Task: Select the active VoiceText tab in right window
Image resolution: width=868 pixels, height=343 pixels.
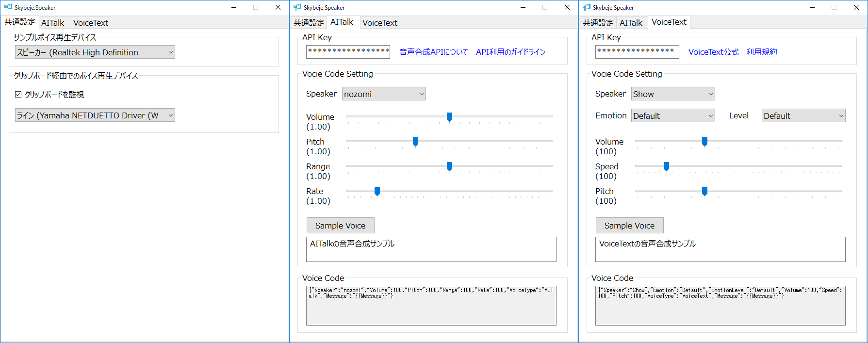Action: click(669, 22)
